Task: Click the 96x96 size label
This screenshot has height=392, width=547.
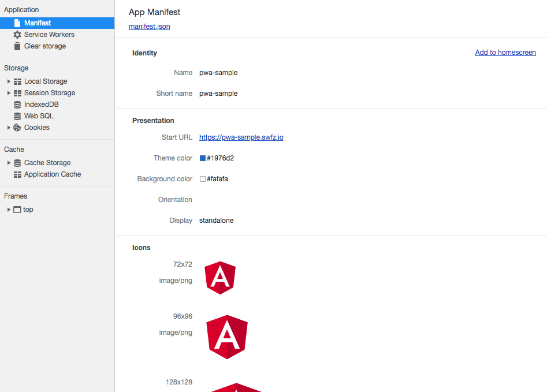Action: click(183, 316)
